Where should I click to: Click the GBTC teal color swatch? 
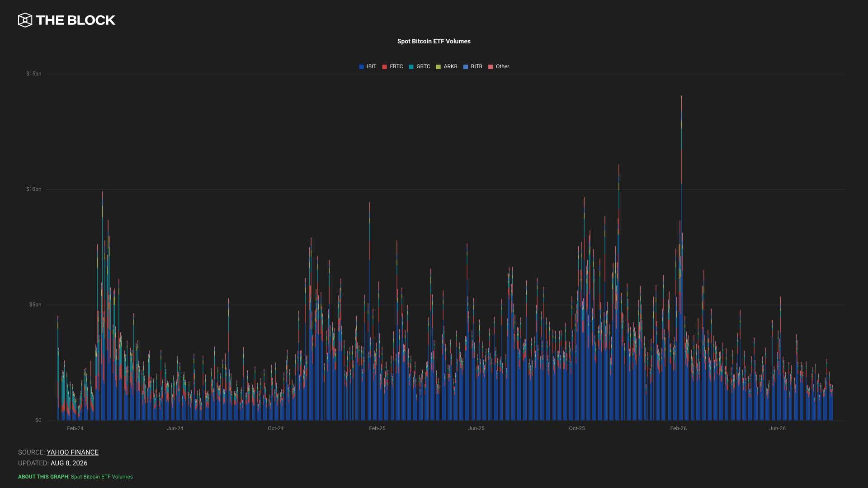pos(411,67)
